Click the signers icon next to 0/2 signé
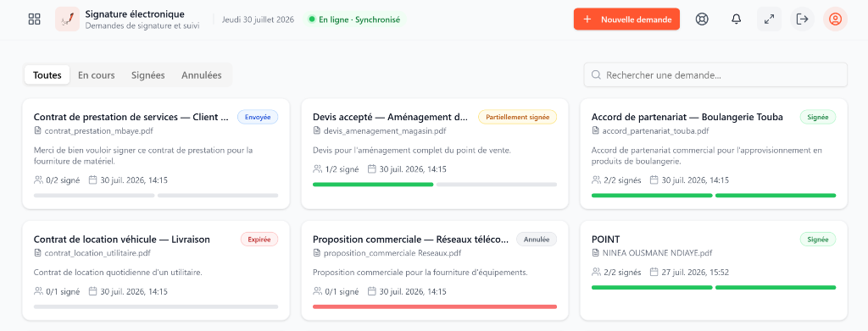 [38, 180]
